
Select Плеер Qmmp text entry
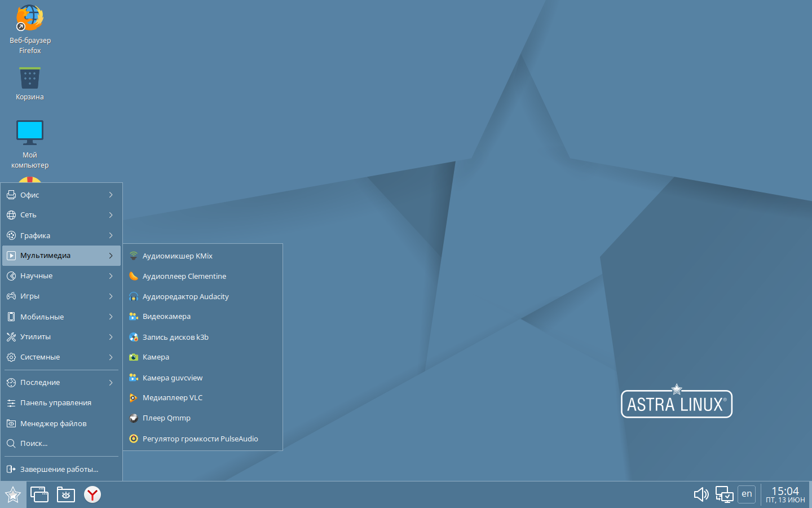166,418
